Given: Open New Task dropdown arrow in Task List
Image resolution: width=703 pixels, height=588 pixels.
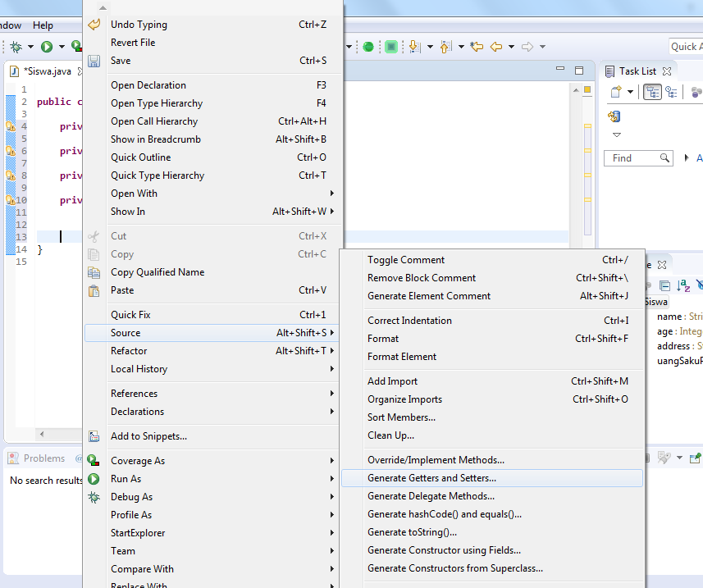Looking at the screenshot, I should pyautogui.click(x=630, y=92).
